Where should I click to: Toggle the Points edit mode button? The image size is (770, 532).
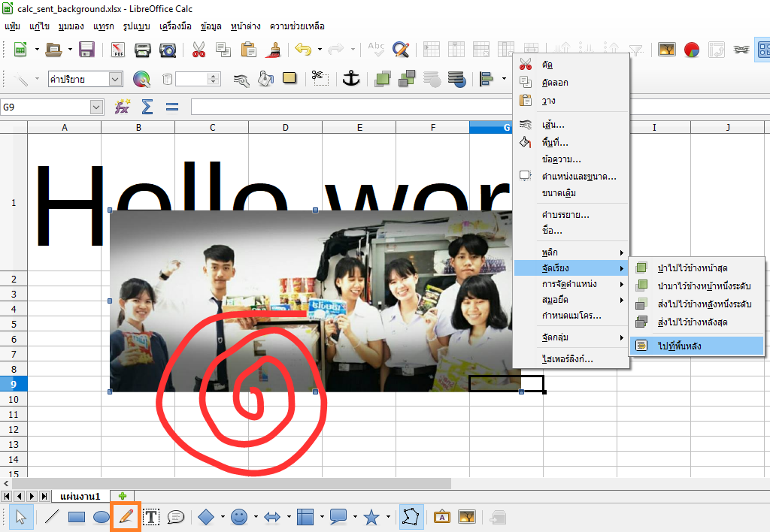[x=411, y=517]
